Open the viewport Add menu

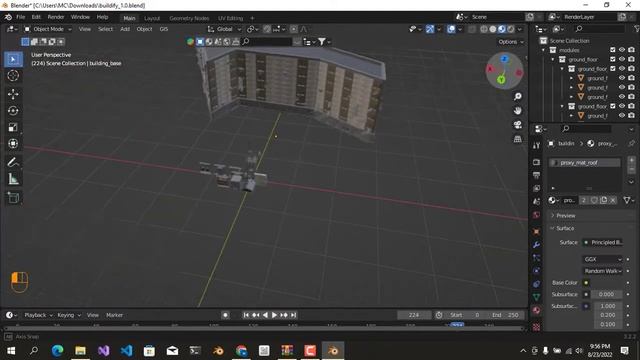(x=125, y=29)
